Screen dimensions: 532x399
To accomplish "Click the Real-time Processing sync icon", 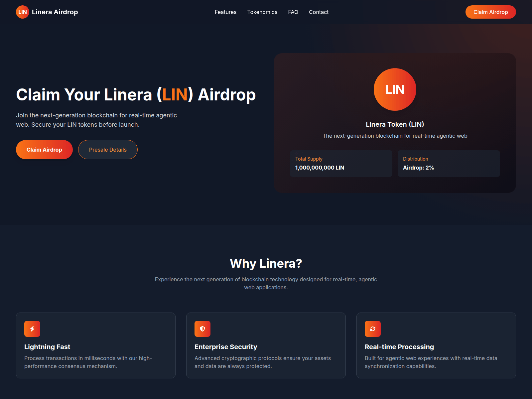I will (x=373, y=329).
